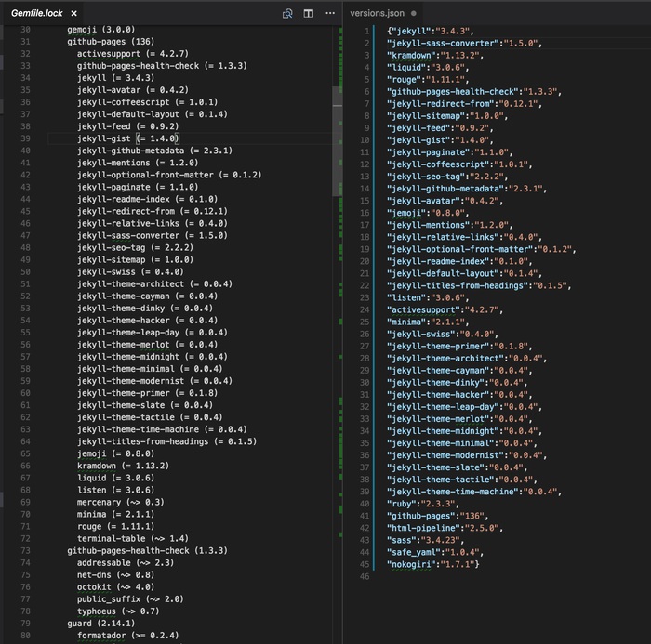Click "gemoji (3.0.0)" line
651x644 pixels.
pos(101,30)
